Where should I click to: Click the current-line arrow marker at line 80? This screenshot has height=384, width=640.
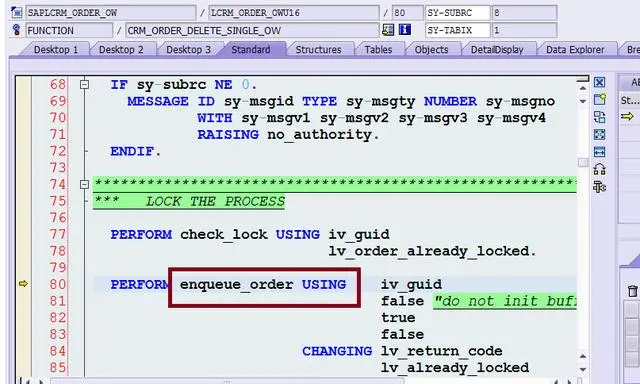point(23,284)
